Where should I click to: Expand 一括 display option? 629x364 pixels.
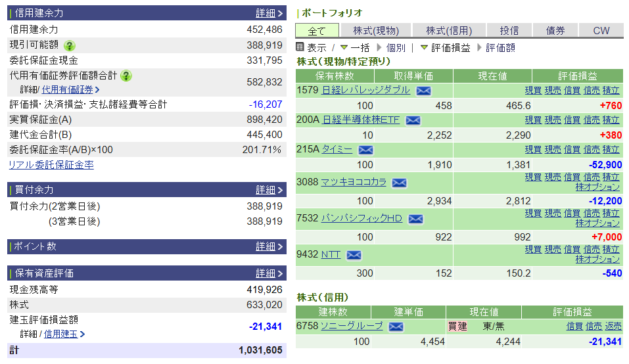point(355,48)
